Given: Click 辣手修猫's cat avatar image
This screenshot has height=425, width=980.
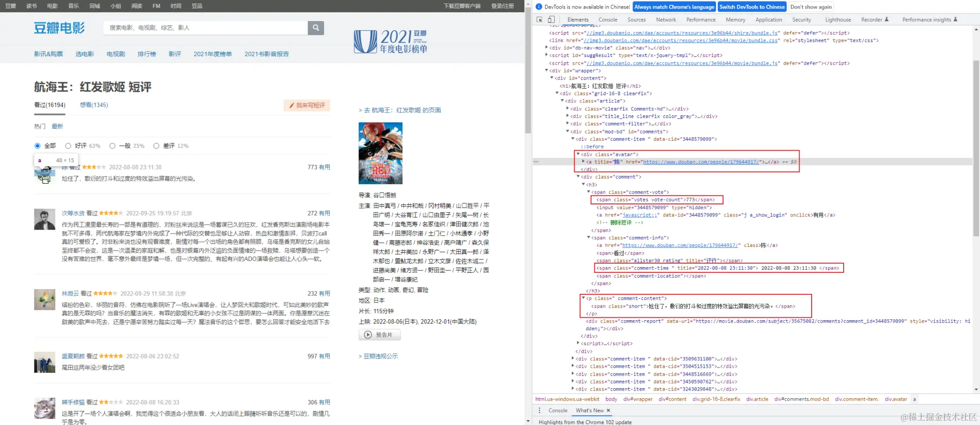Looking at the screenshot, I should pyautogui.click(x=45, y=408).
